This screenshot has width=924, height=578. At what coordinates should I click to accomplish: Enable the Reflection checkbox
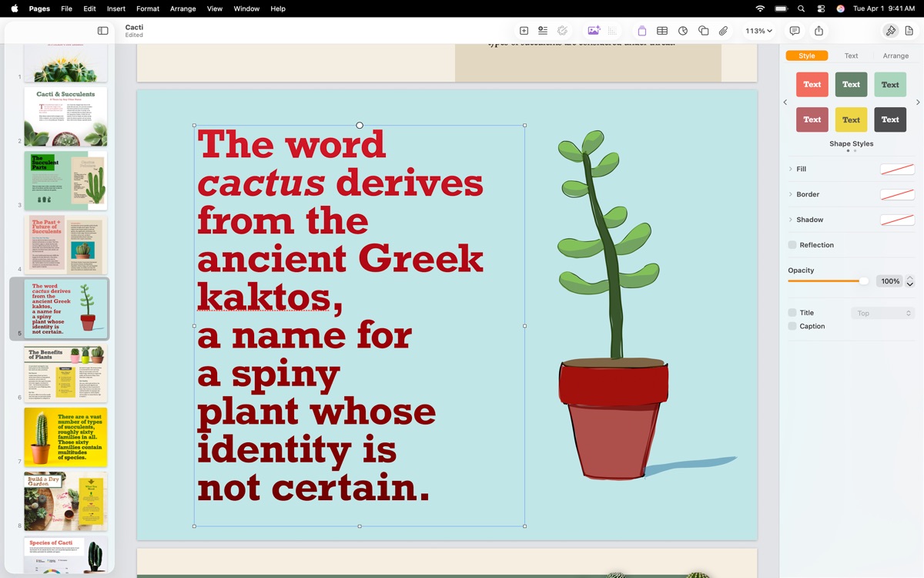point(792,245)
